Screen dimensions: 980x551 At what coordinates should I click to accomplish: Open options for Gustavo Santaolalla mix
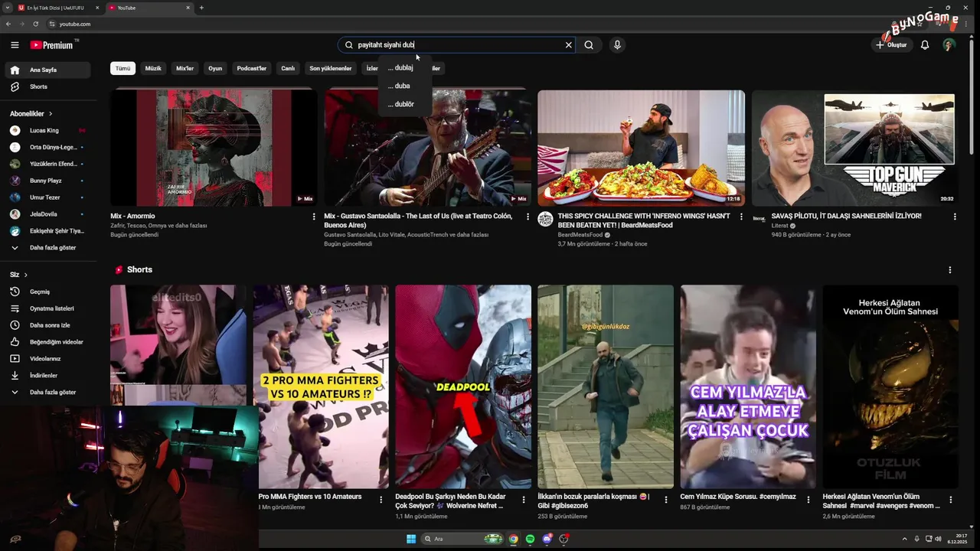tap(528, 217)
